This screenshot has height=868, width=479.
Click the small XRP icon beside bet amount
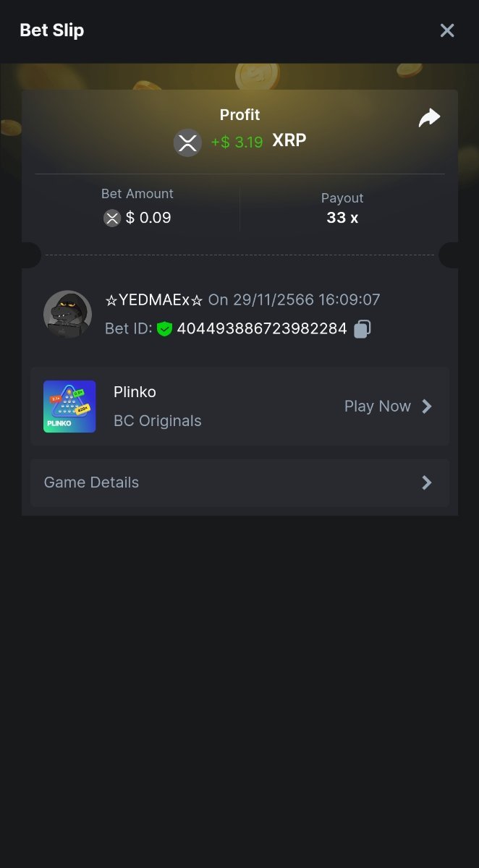111,218
